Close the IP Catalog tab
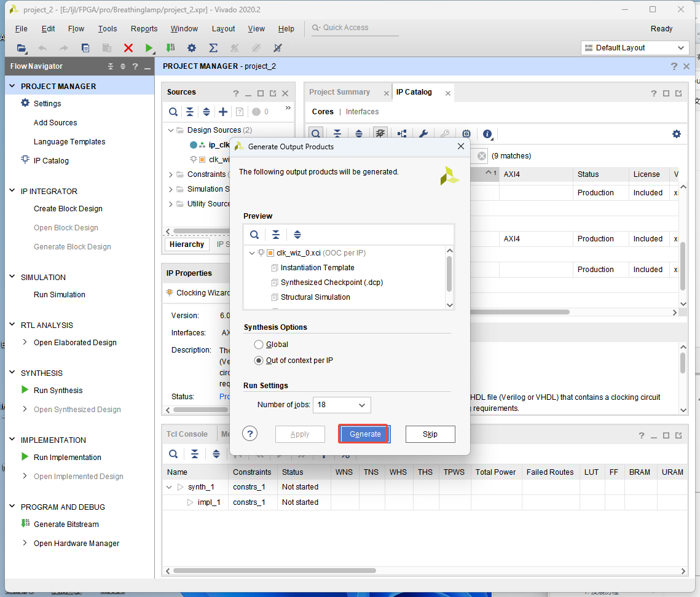This screenshot has width=700, height=597. 448,93
